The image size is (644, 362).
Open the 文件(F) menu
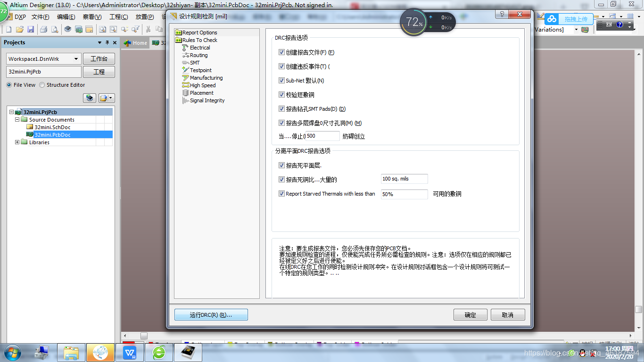tap(41, 16)
